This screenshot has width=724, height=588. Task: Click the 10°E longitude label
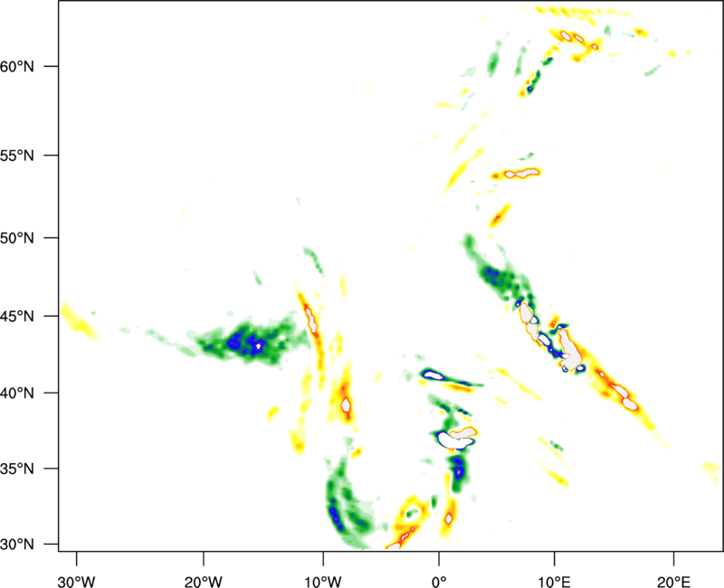coord(554,582)
